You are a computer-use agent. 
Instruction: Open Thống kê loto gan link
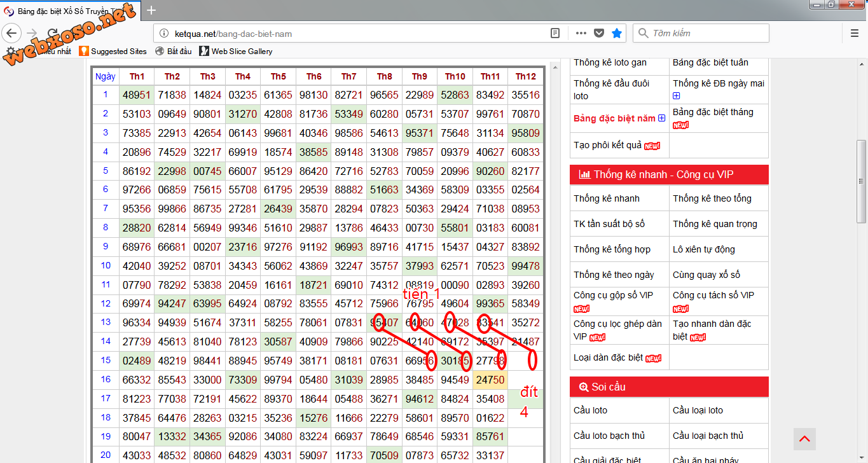(610, 62)
